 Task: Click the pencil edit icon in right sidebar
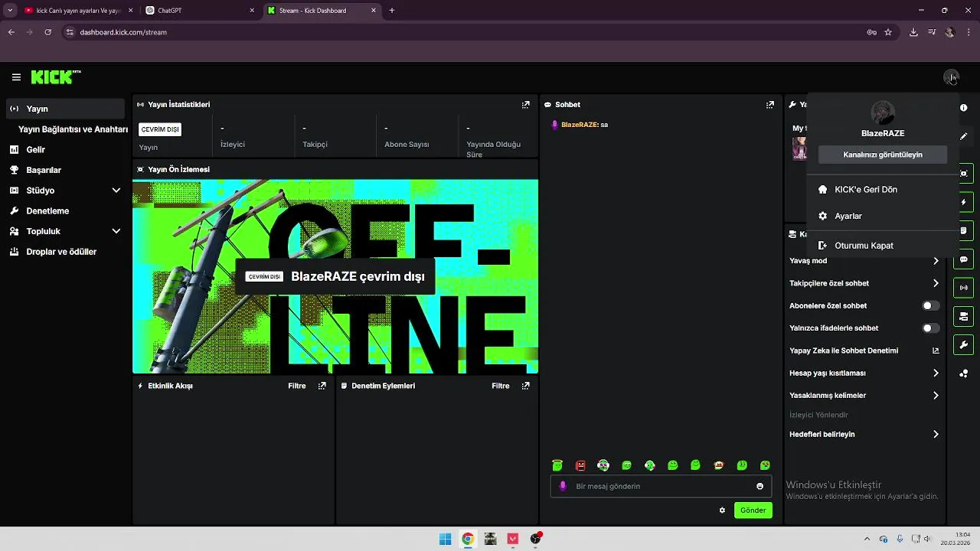(x=964, y=136)
